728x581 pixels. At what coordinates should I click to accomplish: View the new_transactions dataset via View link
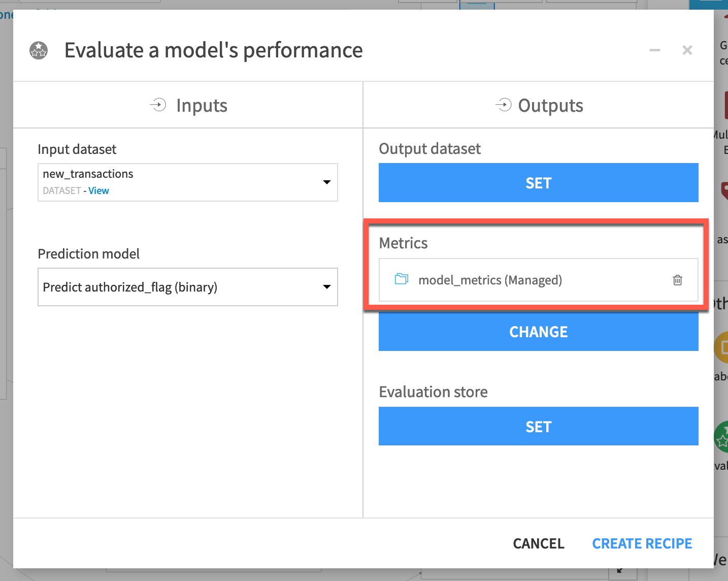pyautogui.click(x=98, y=191)
